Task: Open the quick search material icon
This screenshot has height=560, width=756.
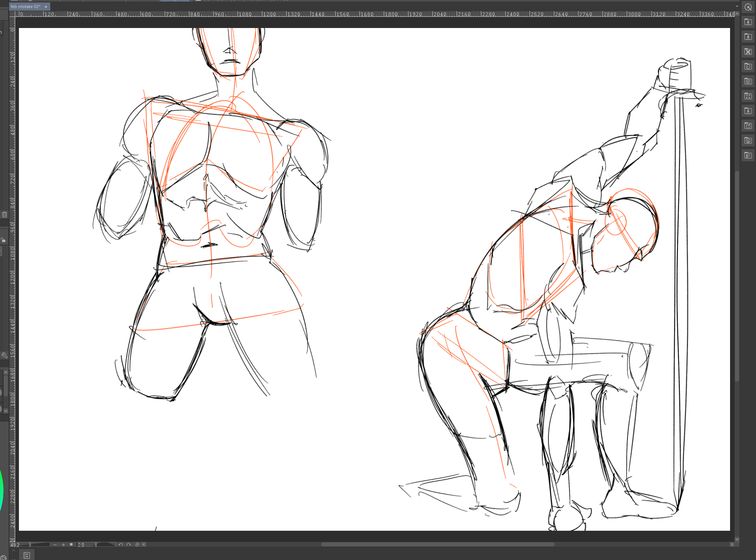Action: click(x=748, y=7)
